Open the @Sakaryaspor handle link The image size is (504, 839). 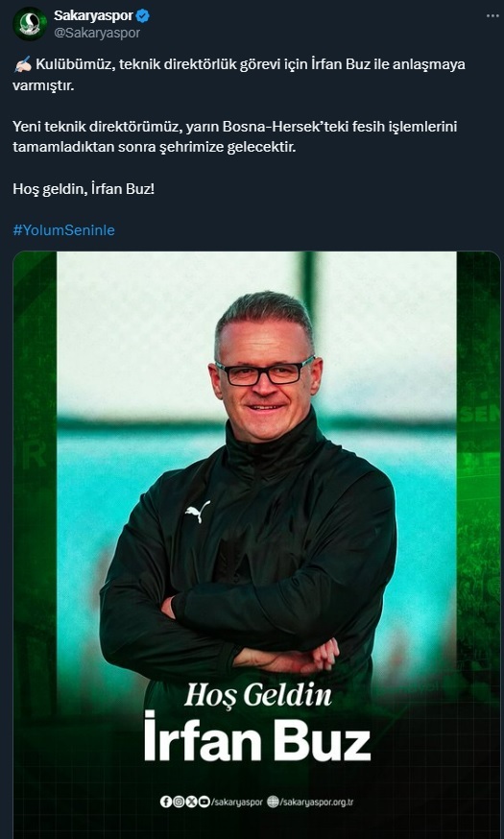pos(97,34)
